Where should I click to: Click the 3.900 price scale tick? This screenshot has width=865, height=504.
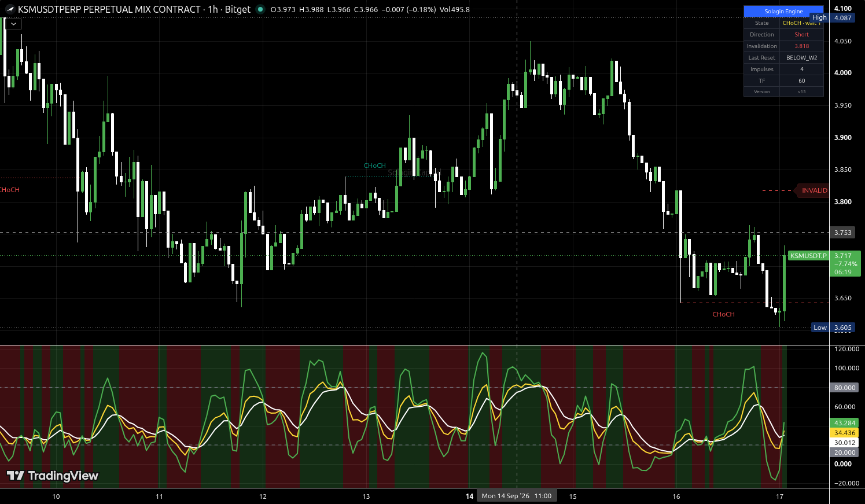843,138
